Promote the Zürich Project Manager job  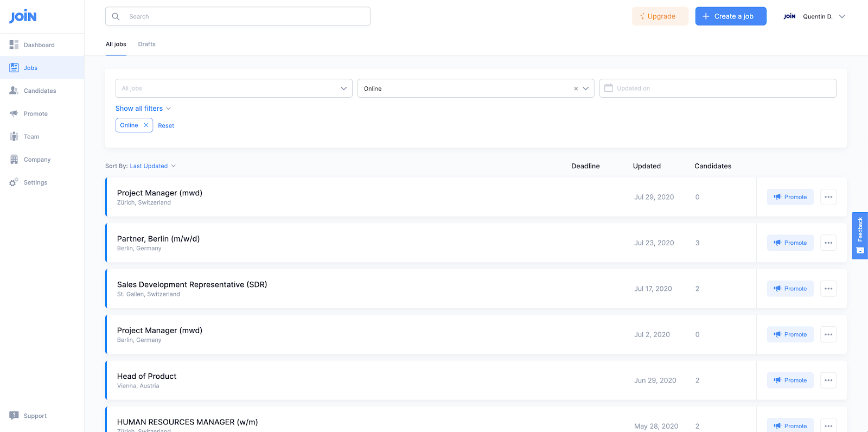(x=790, y=197)
